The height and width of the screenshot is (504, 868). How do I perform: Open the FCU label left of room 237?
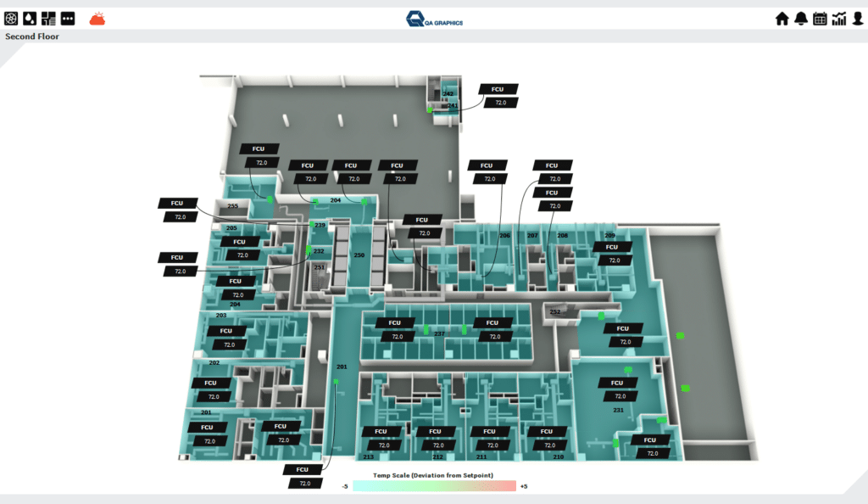click(x=395, y=323)
